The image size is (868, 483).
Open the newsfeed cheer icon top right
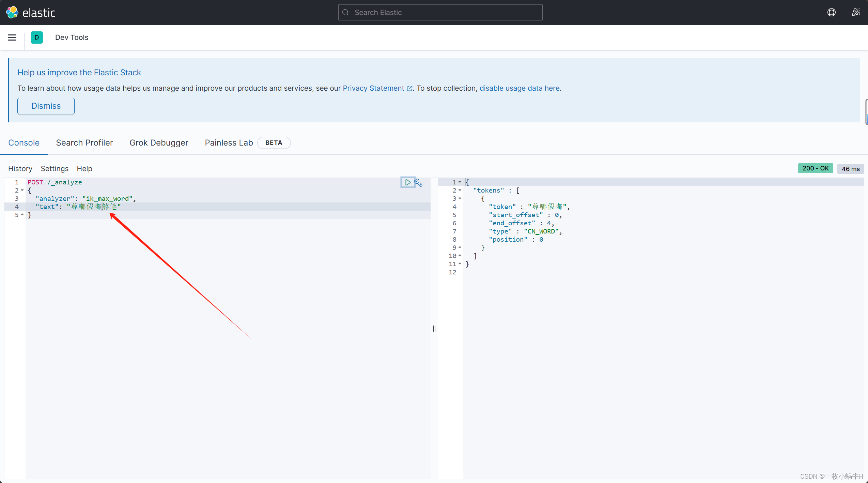856,12
